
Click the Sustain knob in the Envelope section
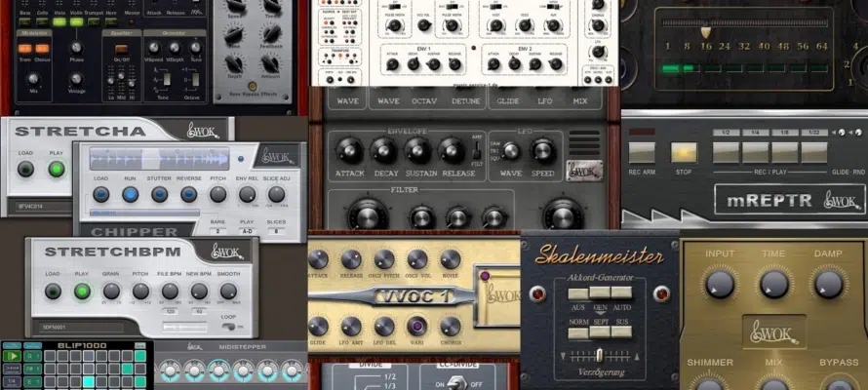click(418, 150)
